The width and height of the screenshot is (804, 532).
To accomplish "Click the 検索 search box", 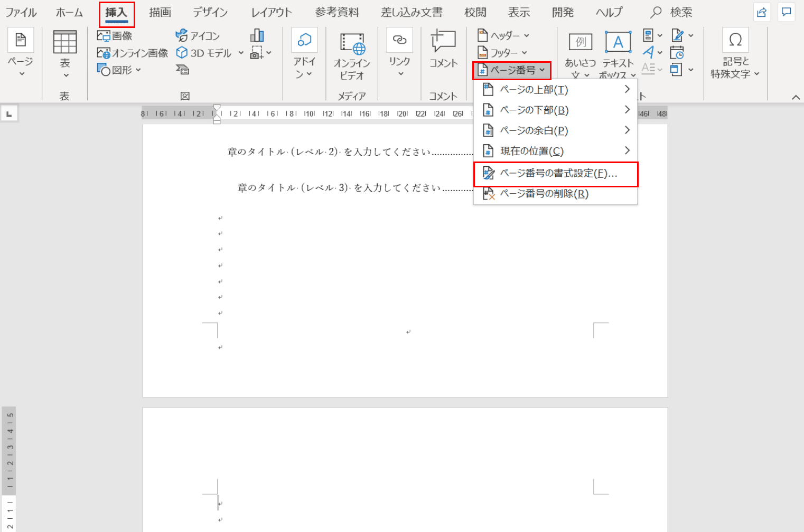I will click(672, 12).
